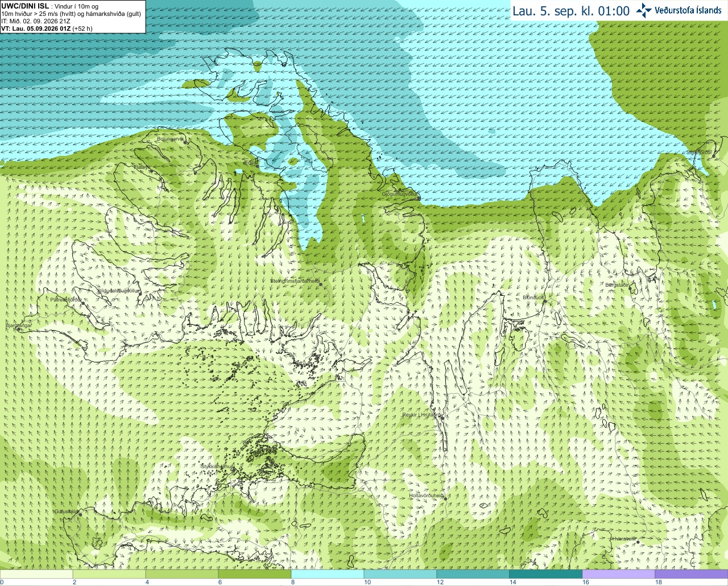Select the Patreksfjörður station dot
The width and height of the screenshot is (728, 586).
(83, 303)
